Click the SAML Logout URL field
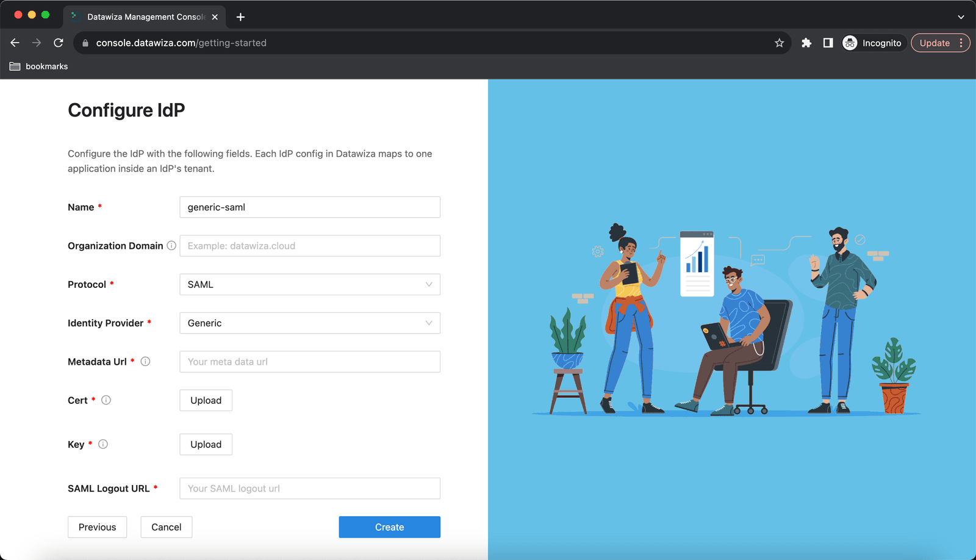The height and width of the screenshot is (560, 976). (310, 489)
